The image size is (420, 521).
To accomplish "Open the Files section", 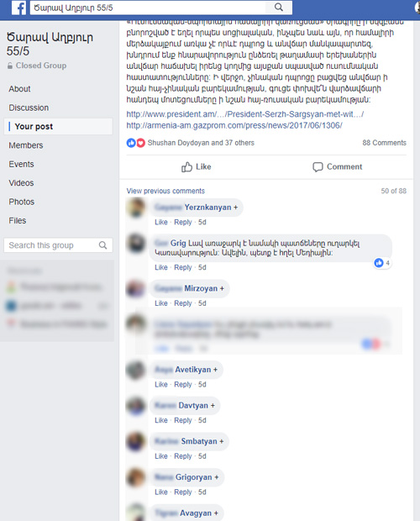I will coord(18,221).
